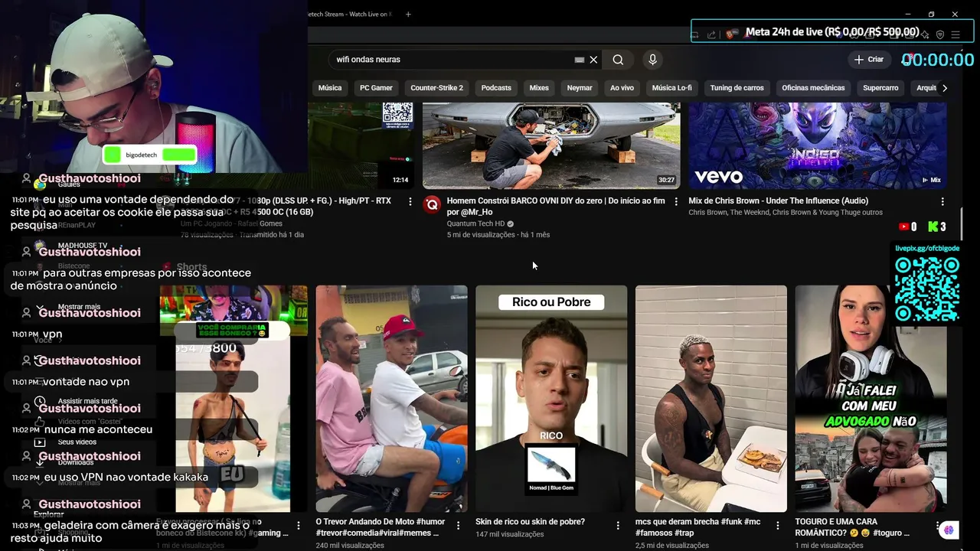Screen dimensions: 980x551
Task: Open Quantum Tech HD channel avatar
Action: click(433, 204)
